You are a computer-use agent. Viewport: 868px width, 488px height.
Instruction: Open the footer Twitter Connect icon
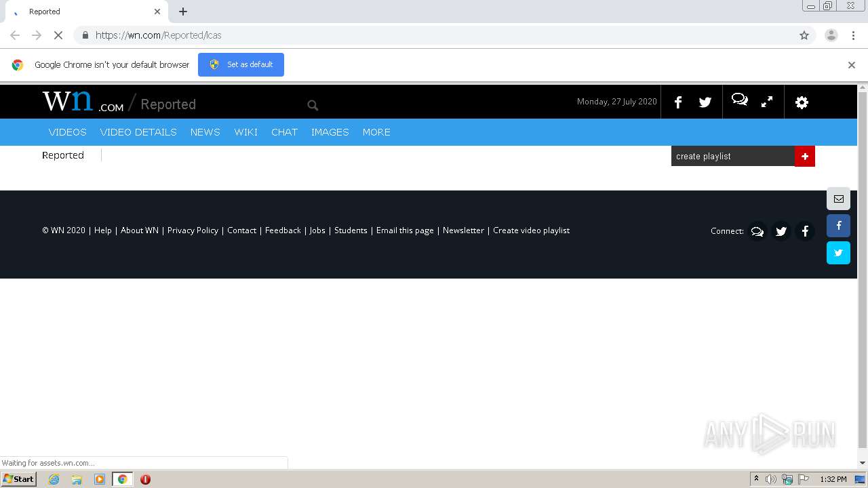click(781, 231)
